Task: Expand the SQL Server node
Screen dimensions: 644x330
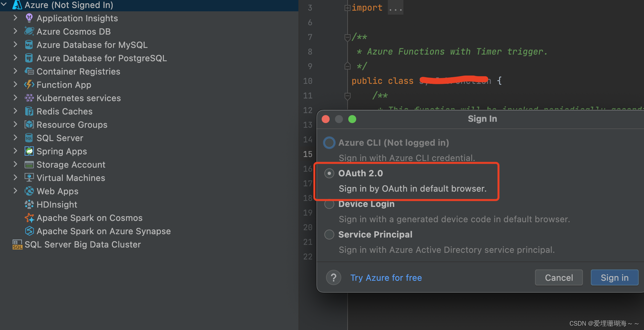Action: (15, 137)
